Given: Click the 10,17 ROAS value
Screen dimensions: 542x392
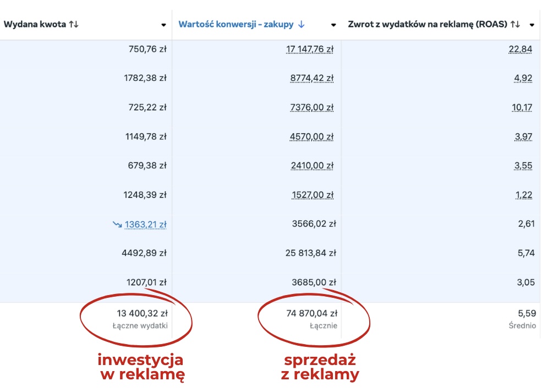Looking at the screenshot, I should pyautogui.click(x=522, y=107).
